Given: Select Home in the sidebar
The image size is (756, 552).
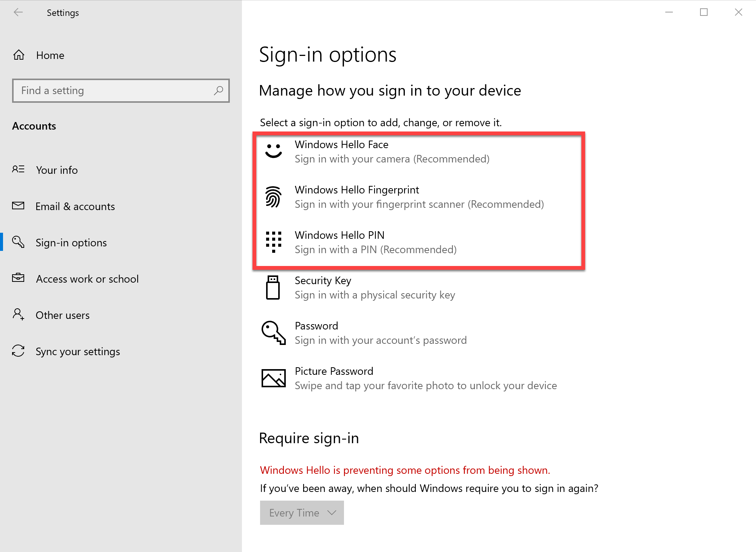Looking at the screenshot, I should pyautogui.click(x=50, y=55).
